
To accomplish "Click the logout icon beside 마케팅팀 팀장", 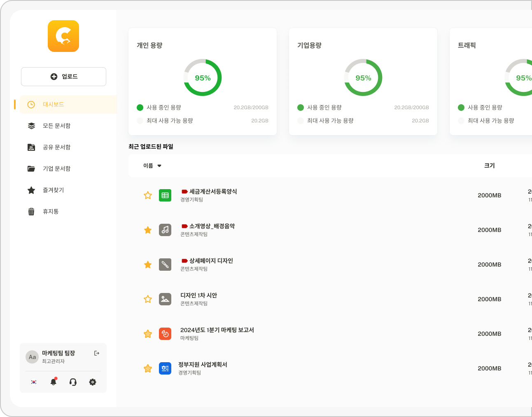I will [97, 353].
